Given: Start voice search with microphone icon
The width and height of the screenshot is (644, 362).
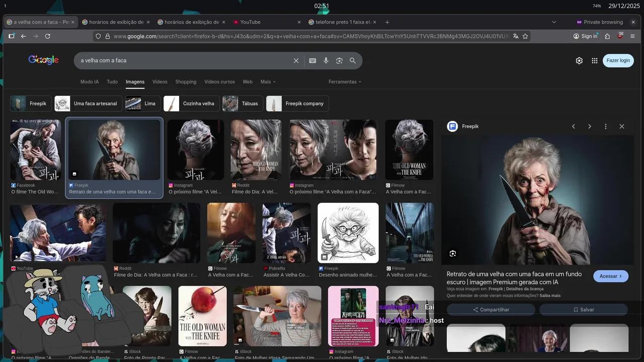Looking at the screenshot, I should (x=326, y=60).
